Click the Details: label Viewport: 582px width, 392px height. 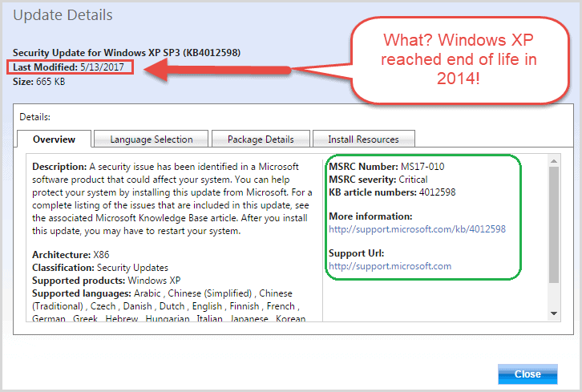pos(35,117)
